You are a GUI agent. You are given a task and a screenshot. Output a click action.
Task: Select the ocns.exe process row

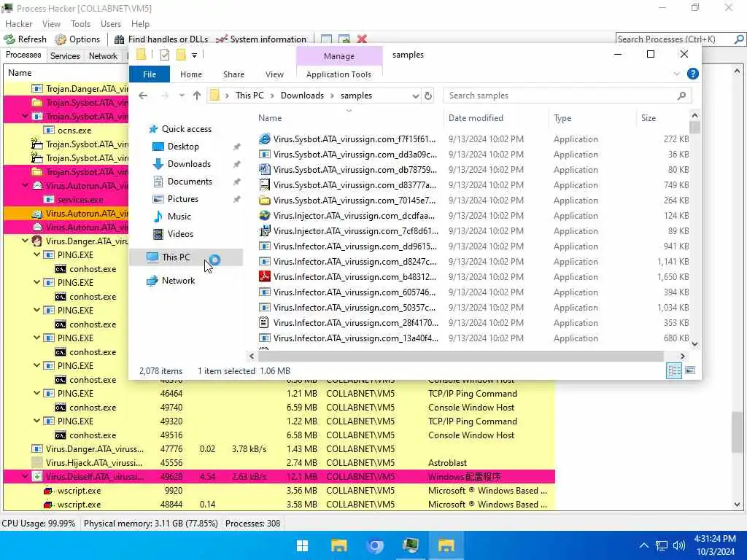coord(66,131)
